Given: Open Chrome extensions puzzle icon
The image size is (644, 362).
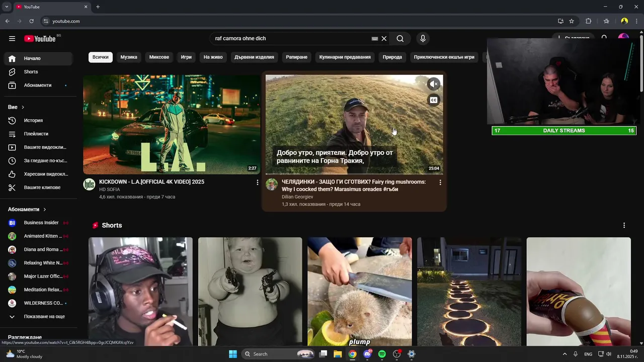Looking at the screenshot, I should click(x=588, y=21).
